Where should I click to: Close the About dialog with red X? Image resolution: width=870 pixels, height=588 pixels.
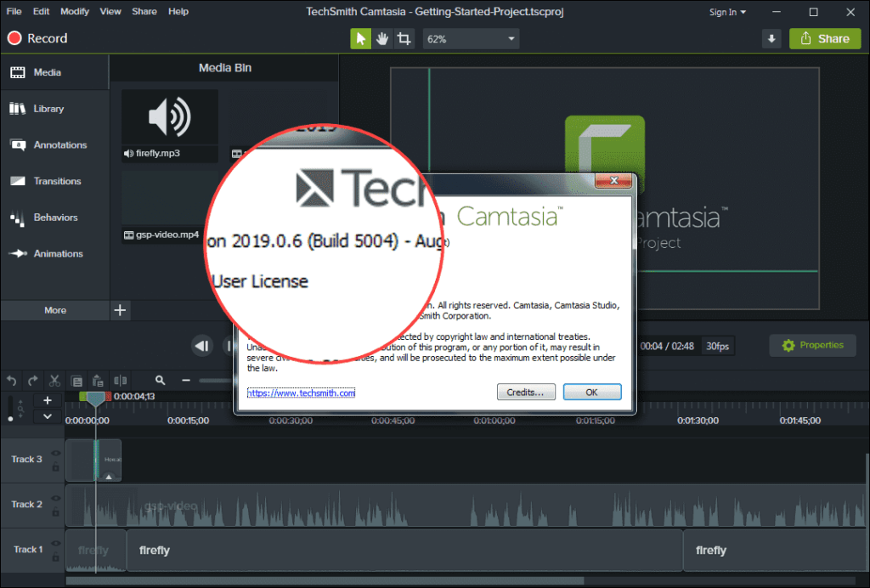tap(613, 180)
